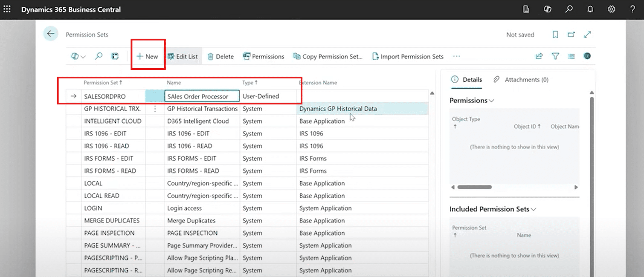Show more actions via ellipsis menu
The height and width of the screenshot is (277, 644).
pos(456,56)
